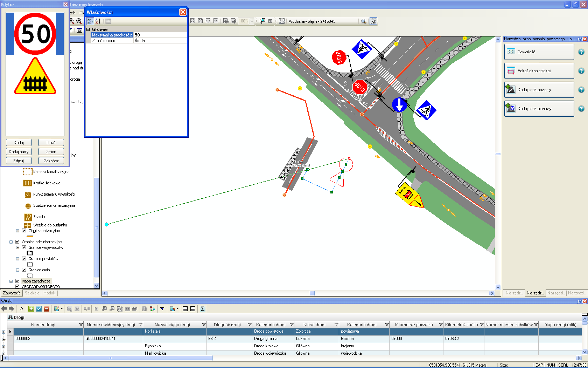The height and width of the screenshot is (368, 588).
Task: Click the red minus remove-record icon
Action: [x=47, y=309]
